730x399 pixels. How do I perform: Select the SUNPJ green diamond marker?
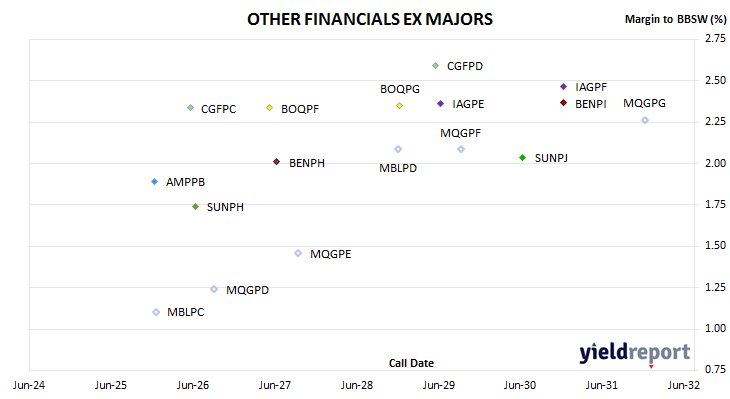[522, 158]
